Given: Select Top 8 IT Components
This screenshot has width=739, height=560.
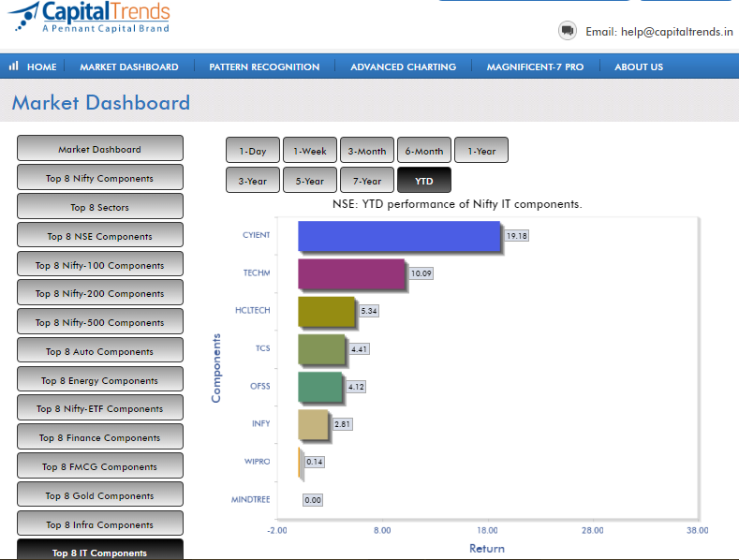Looking at the screenshot, I should [x=100, y=550].
